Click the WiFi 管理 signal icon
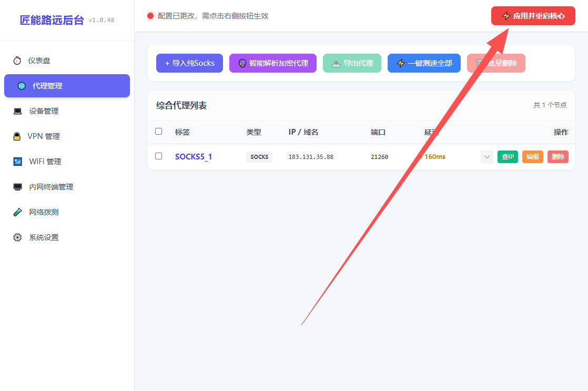This screenshot has height=391, width=588. [x=18, y=162]
